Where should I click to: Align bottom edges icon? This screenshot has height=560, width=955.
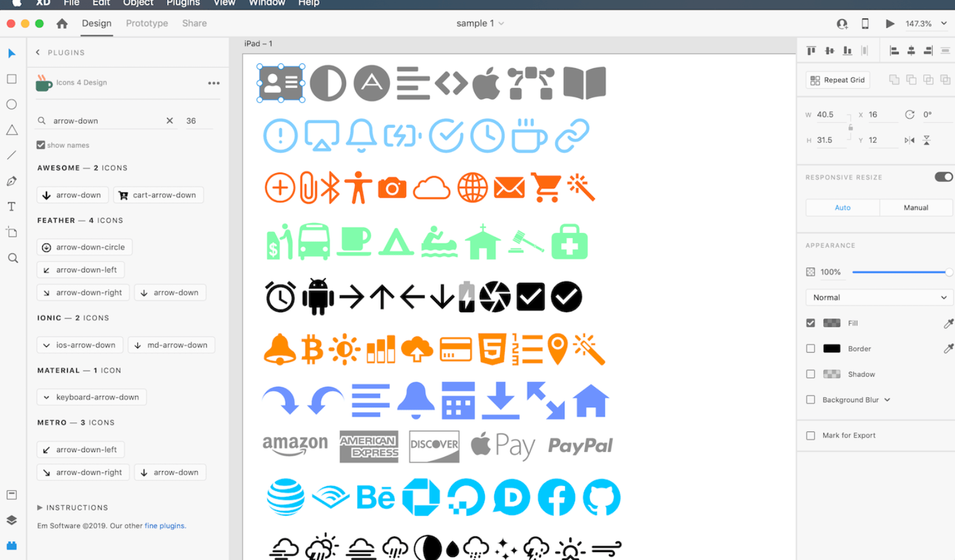pos(847,51)
